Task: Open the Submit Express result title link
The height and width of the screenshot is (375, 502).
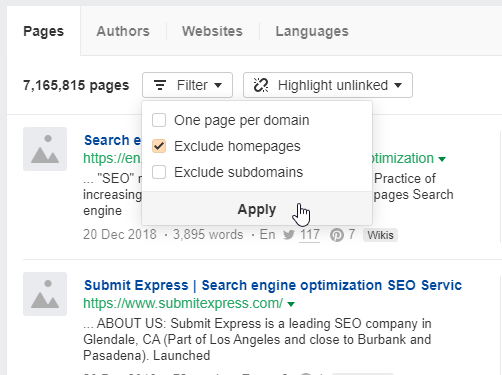Action: point(273,285)
